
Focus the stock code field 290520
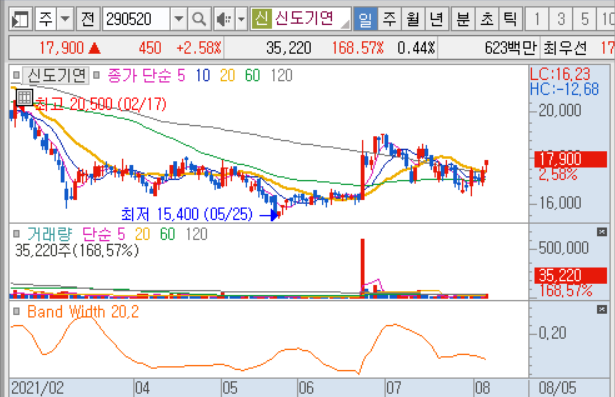pyautogui.click(x=136, y=19)
